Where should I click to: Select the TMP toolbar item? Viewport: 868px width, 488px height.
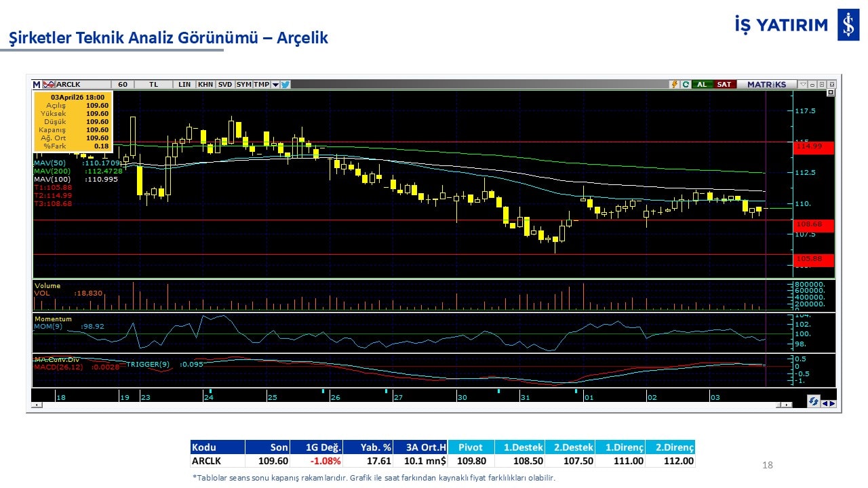[x=261, y=85]
